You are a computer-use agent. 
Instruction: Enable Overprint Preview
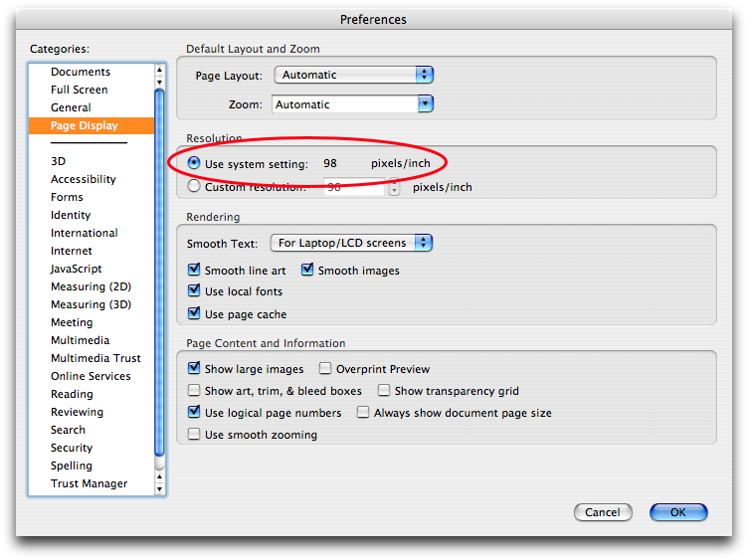pos(325,369)
